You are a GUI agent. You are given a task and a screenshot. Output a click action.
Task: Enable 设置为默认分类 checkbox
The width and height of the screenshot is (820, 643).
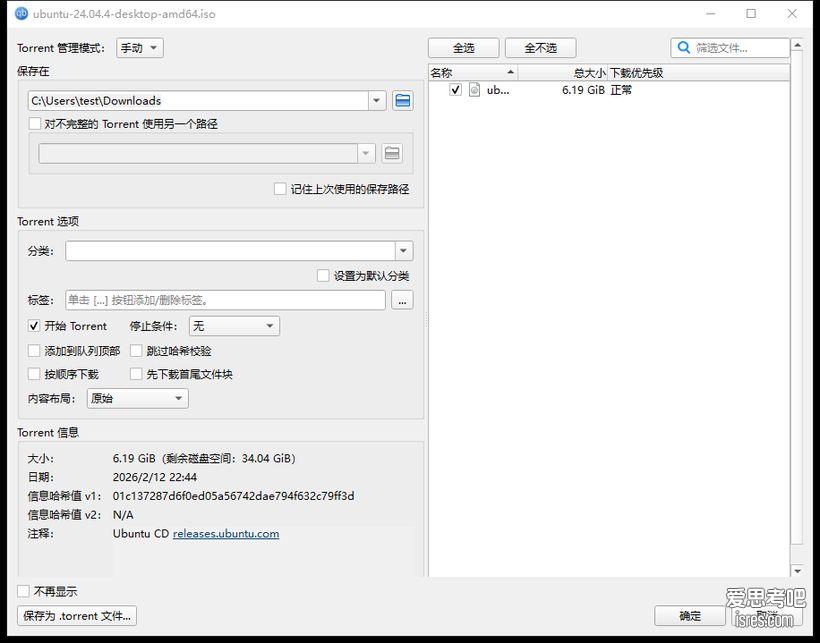[x=323, y=275]
